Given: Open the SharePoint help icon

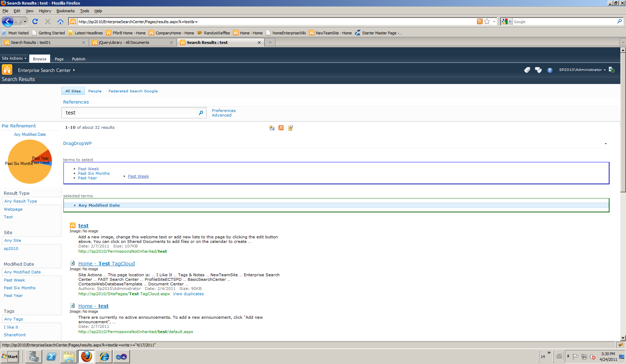Looking at the screenshot, I should pyautogui.click(x=550, y=70).
